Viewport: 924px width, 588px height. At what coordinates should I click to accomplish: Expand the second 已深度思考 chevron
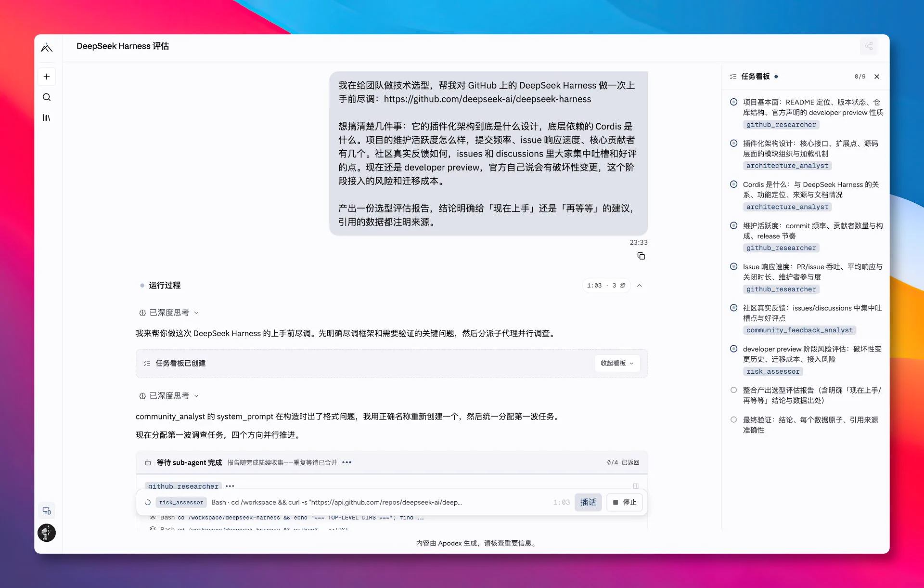(x=196, y=396)
